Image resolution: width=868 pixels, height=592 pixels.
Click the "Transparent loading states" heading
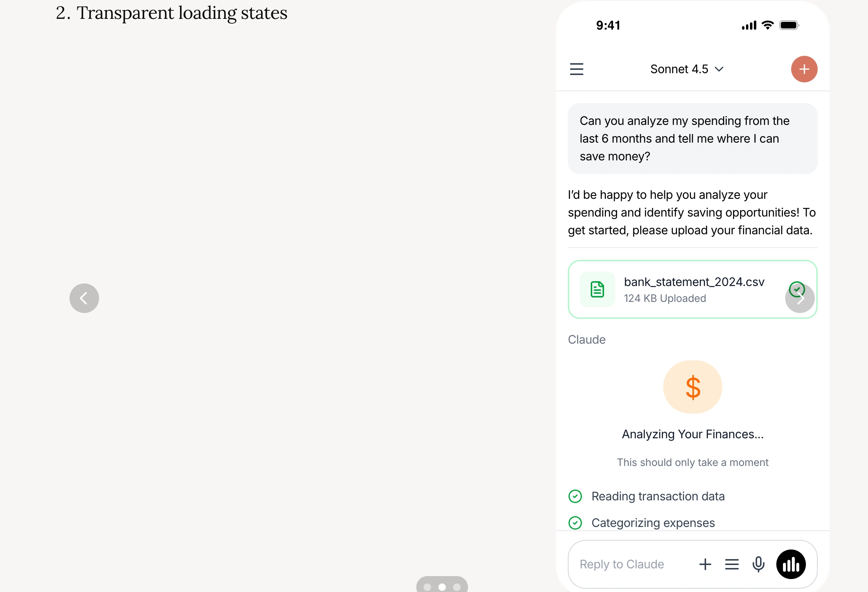[172, 13]
